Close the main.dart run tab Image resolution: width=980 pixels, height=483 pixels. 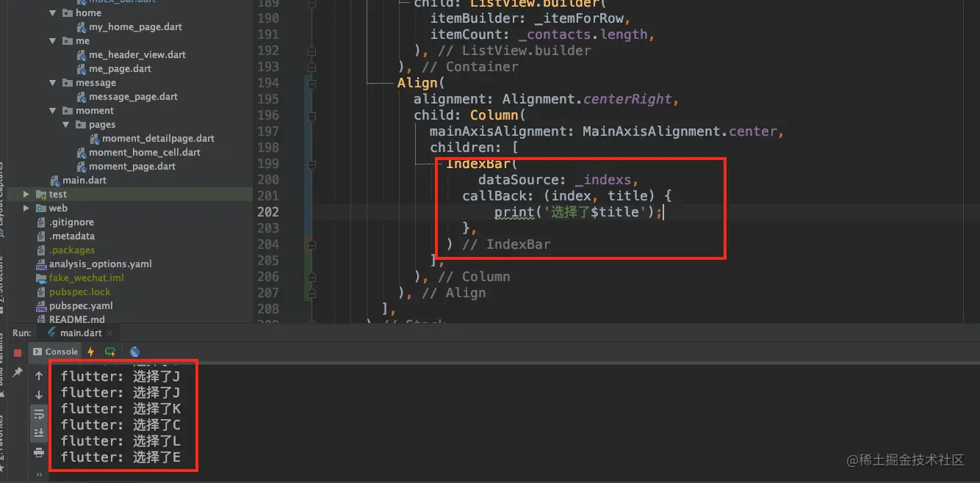pos(110,333)
